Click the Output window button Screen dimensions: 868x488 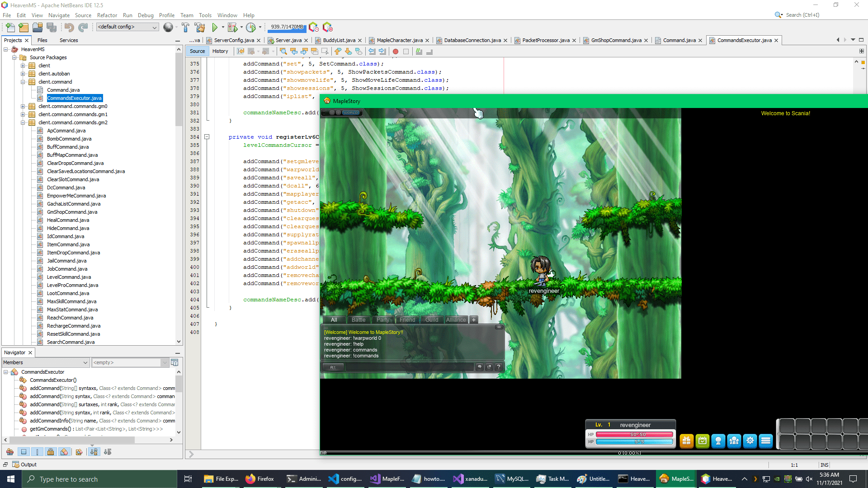(24, 465)
